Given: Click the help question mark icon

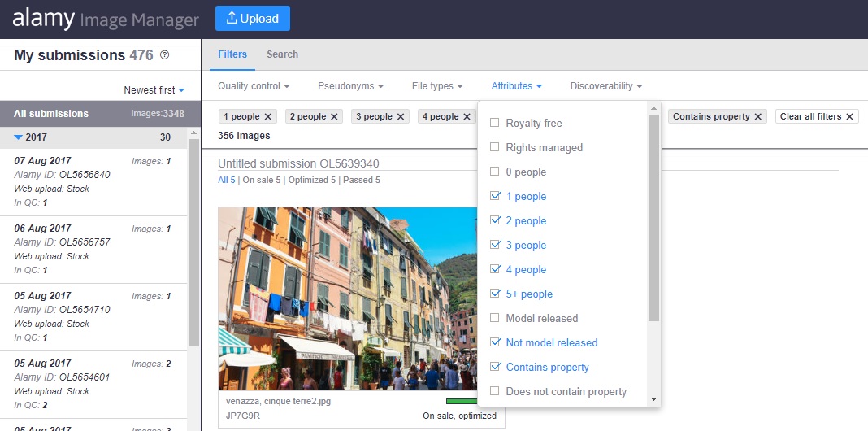Looking at the screenshot, I should pyautogui.click(x=164, y=55).
